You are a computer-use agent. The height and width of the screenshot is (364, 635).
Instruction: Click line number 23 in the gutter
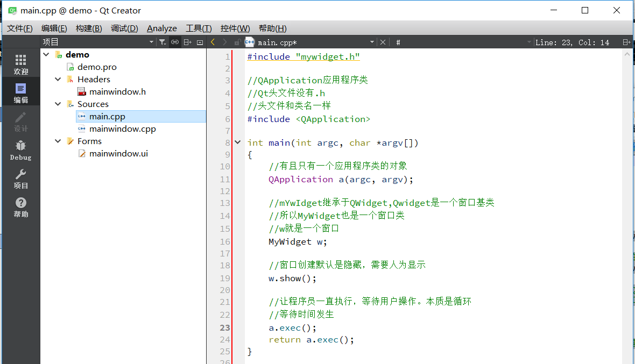point(225,327)
